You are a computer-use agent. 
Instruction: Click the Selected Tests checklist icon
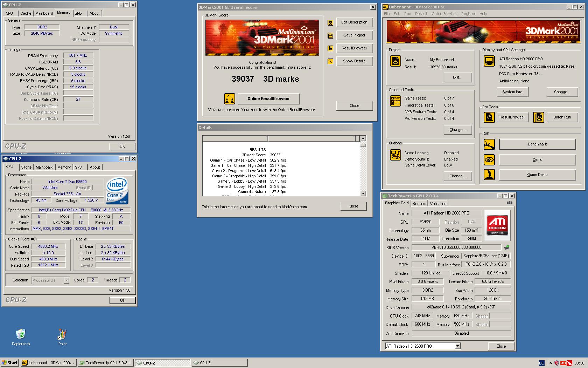[x=395, y=101]
